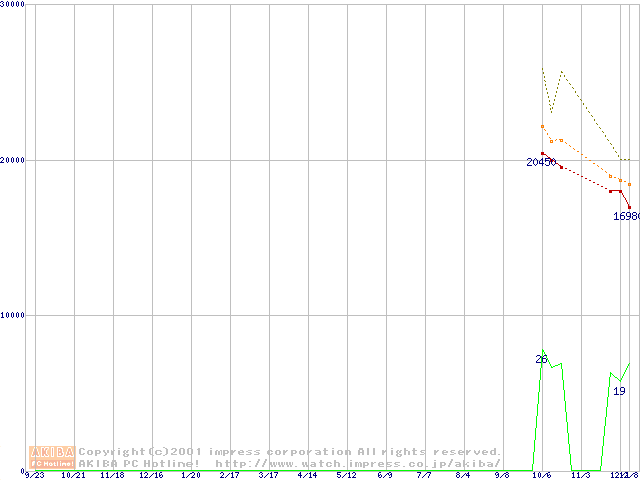Click the first red data point near 20450
The image size is (640, 480).
(542, 153)
